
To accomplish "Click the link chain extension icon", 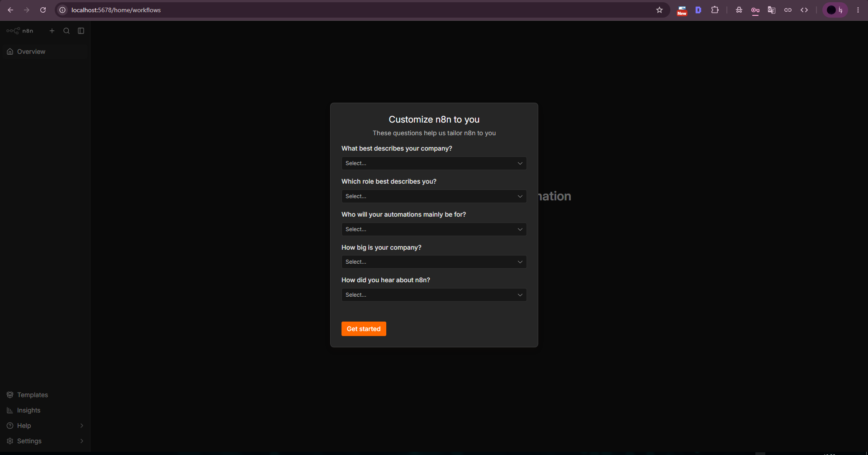I will [788, 10].
